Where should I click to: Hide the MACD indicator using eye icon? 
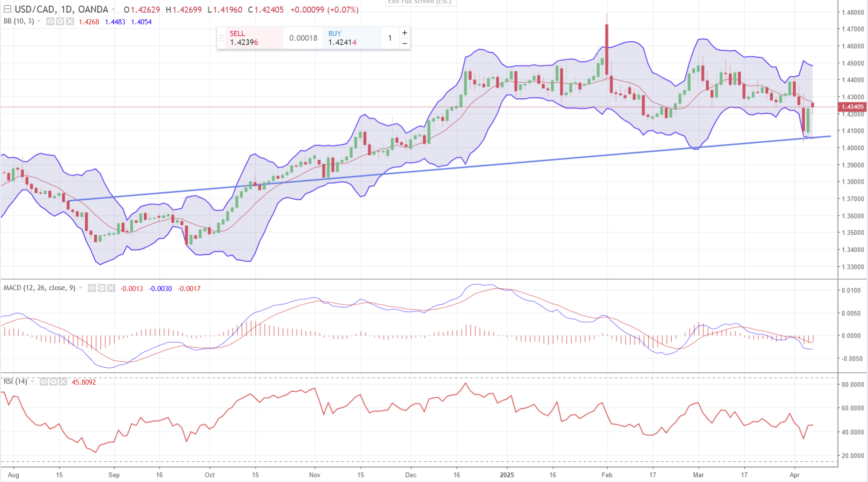(92, 288)
